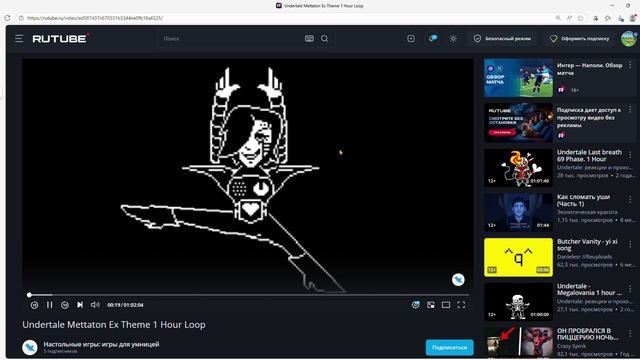Open the Как сломать уши thumbnail
This screenshot has height=360, width=640.
point(518,213)
